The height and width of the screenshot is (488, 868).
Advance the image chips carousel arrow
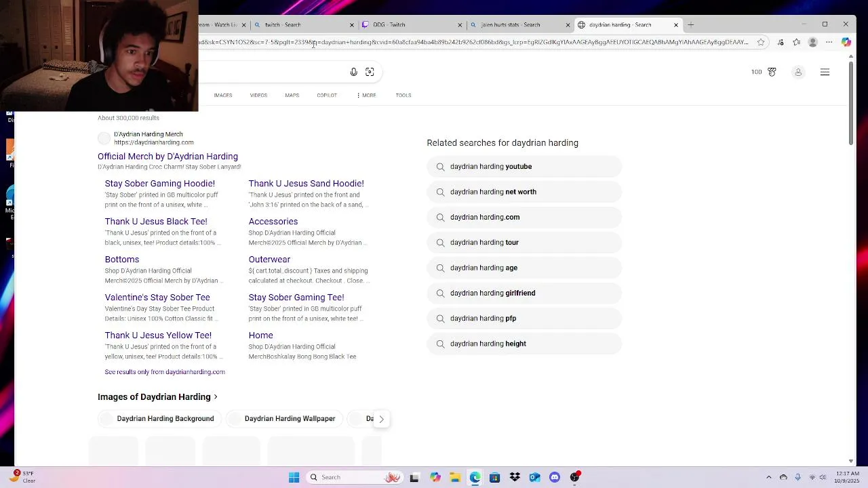(381, 419)
